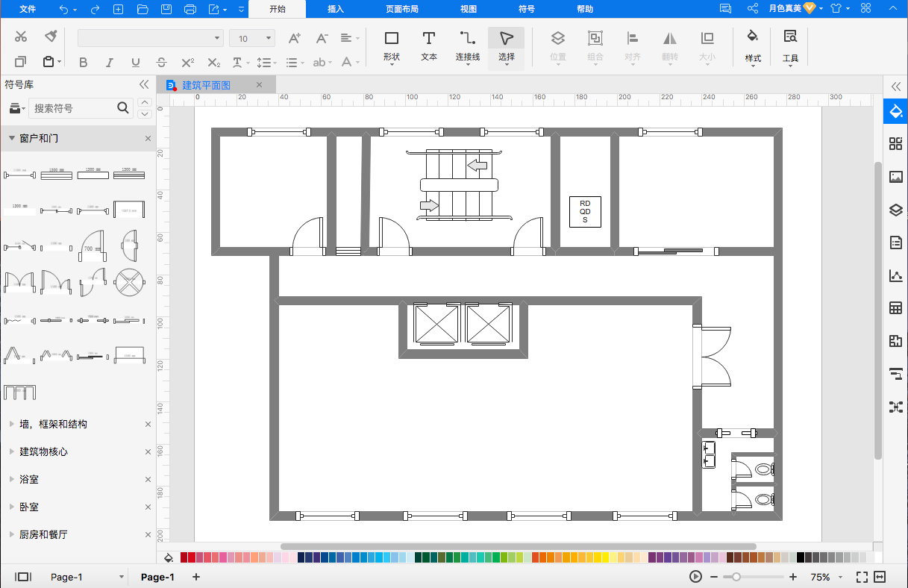
Task: Toggle Underline text formatting
Action: click(135, 63)
